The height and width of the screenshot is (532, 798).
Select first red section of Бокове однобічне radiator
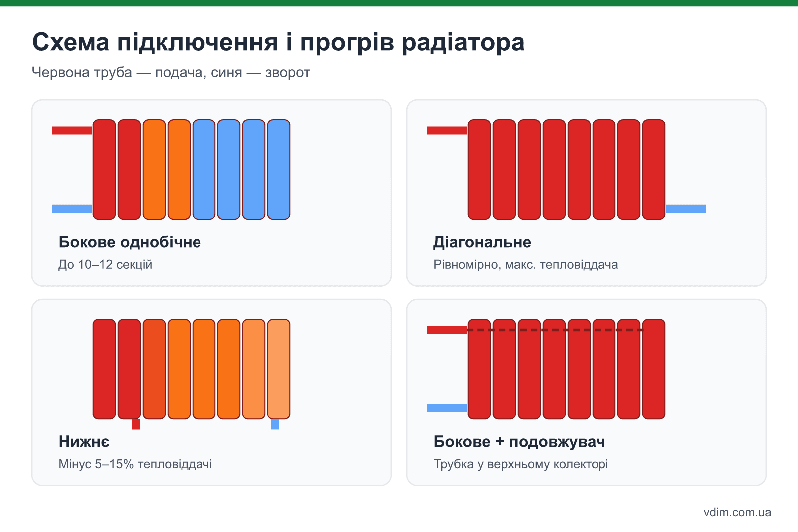pos(104,170)
